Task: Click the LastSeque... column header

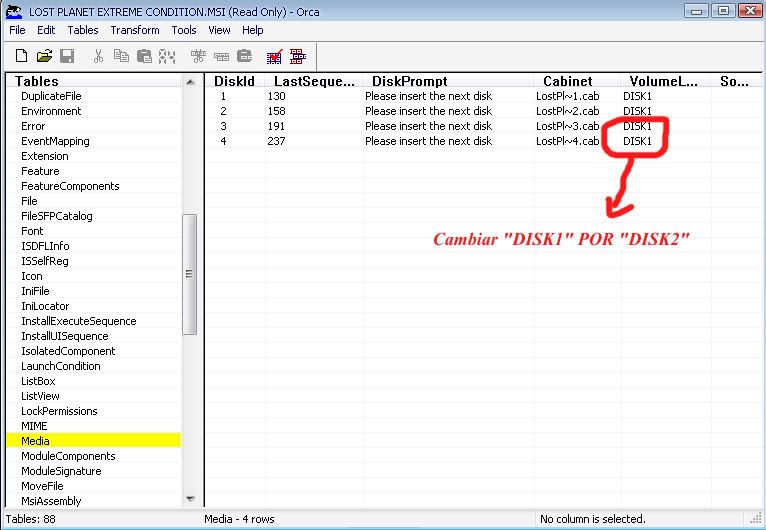Action: [x=314, y=81]
